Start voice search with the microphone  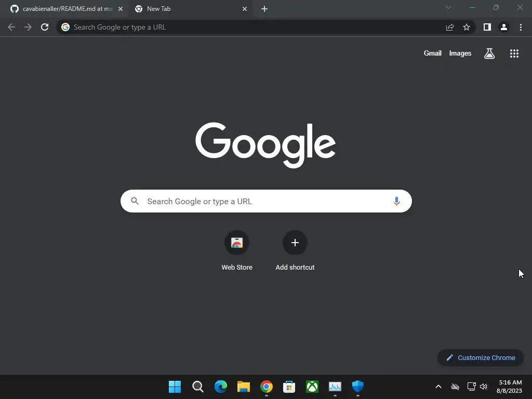(396, 201)
